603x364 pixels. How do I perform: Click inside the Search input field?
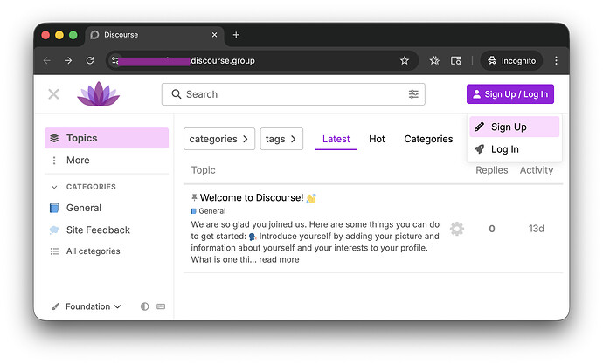[294, 94]
